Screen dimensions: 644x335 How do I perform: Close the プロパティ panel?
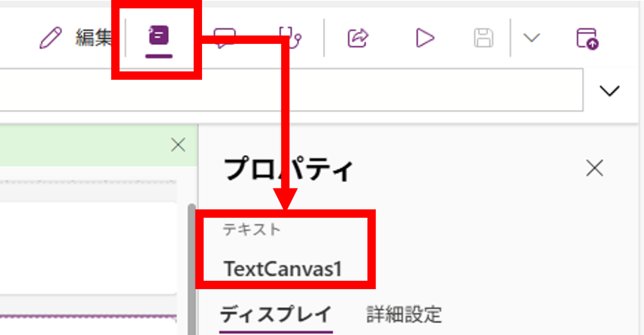594,168
